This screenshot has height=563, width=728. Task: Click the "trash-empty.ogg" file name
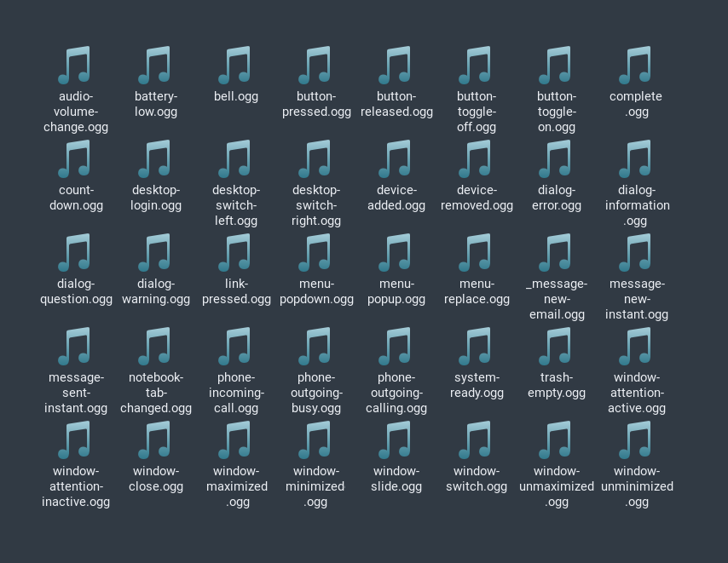pyautogui.click(x=556, y=385)
